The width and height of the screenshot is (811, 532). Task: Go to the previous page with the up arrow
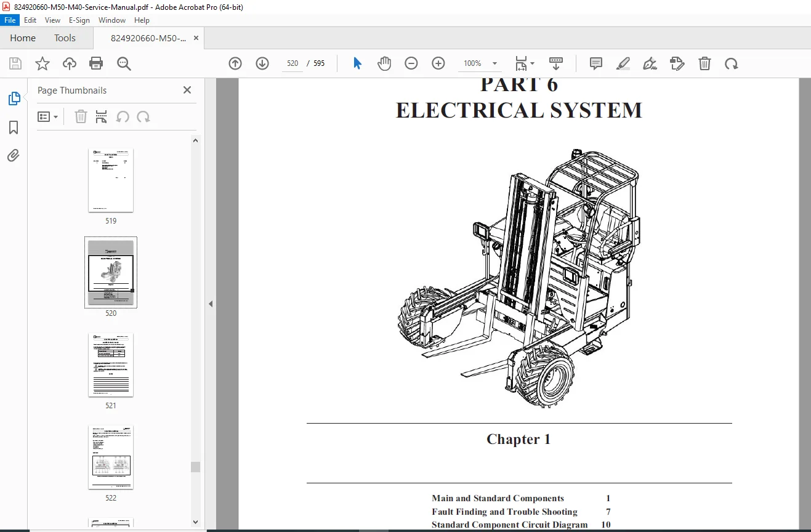[x=235, y=63]
